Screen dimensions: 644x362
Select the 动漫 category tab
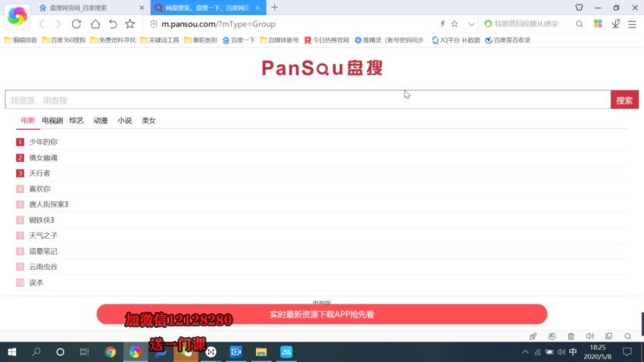100,120
